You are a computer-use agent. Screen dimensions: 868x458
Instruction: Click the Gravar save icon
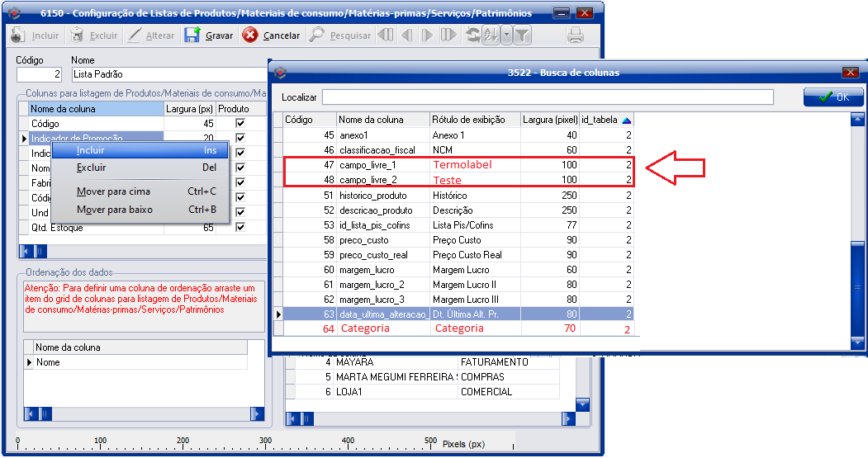[192, 35]
